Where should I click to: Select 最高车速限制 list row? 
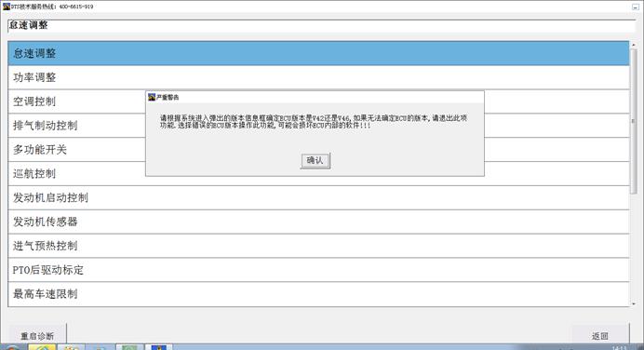(318, 294)
